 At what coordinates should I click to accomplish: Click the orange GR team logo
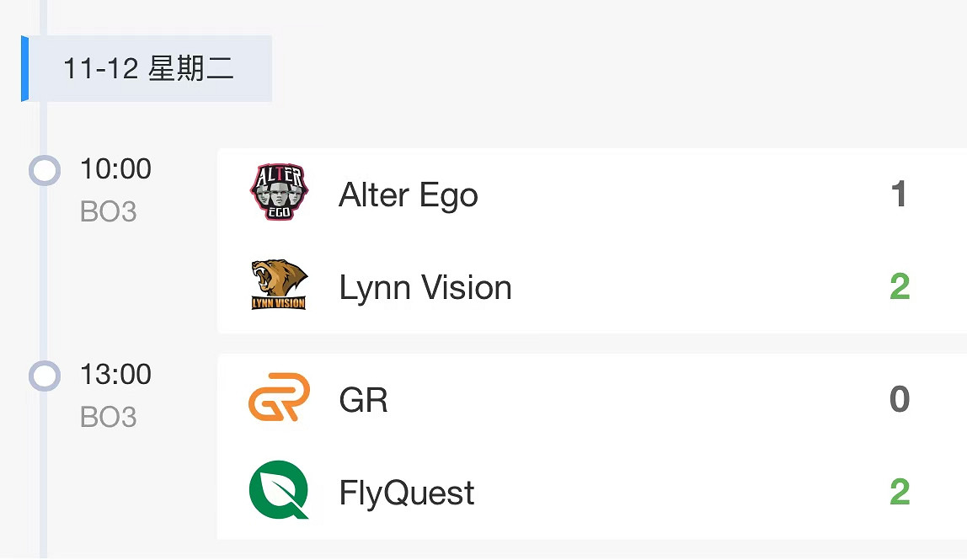click(x=279, y=397)
